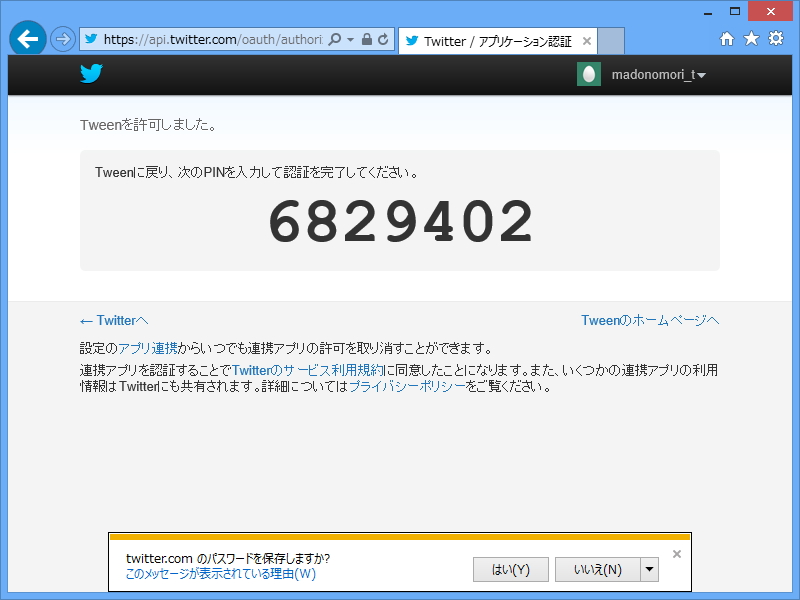This screenshot has height=600, width=800.
Task: Open a new browser tab
Action: click(609, 41)
